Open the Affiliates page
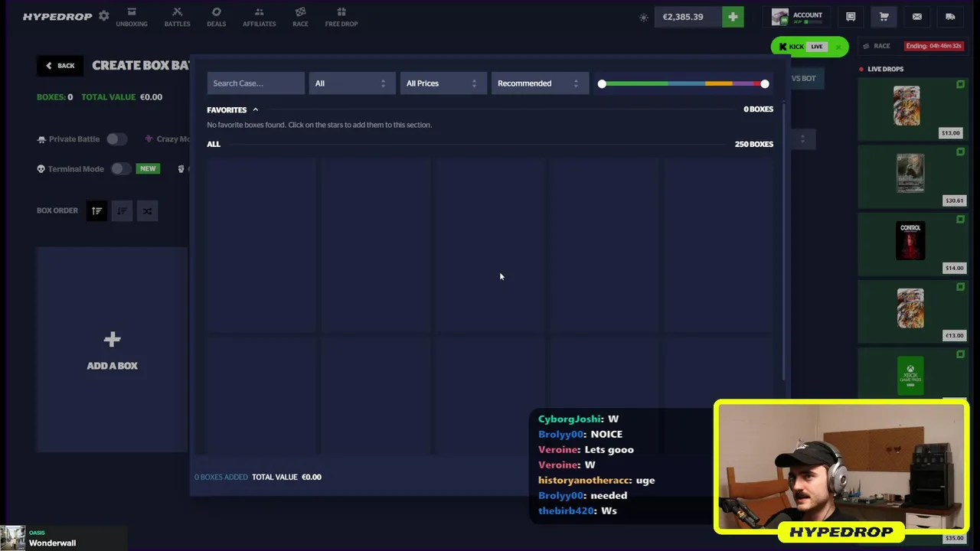 click(259, 17)
